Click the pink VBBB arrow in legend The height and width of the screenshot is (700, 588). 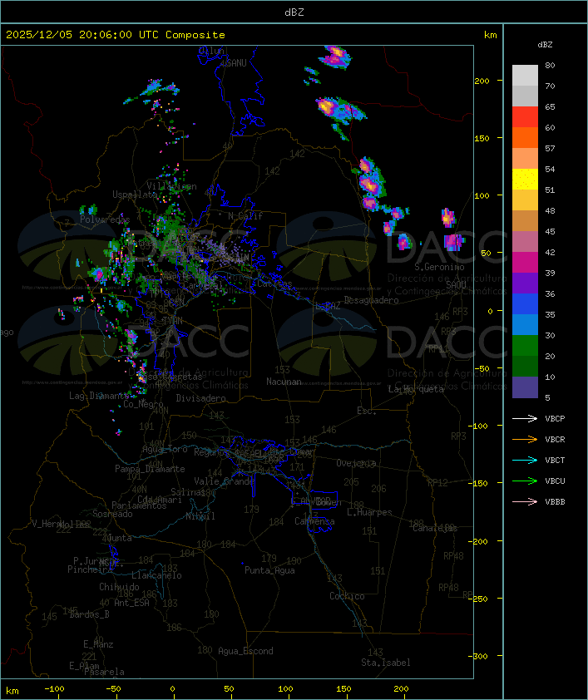click(x=525, y=502)
